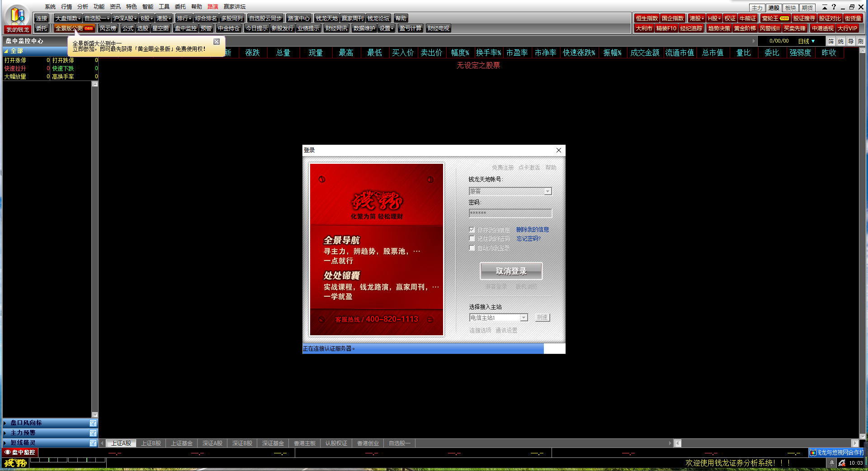Image resolution: width=868 pixels, height=471 pixels.
Task: Open 钱龙天地帐号 account dropdown
Action: point(547,191)
